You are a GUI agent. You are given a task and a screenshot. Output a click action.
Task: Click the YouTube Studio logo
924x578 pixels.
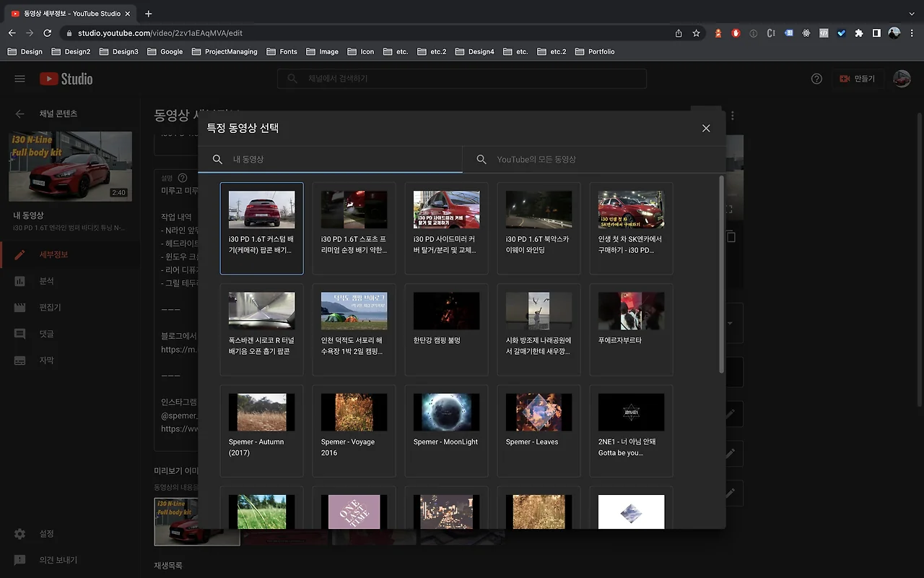tap(66, 79)
